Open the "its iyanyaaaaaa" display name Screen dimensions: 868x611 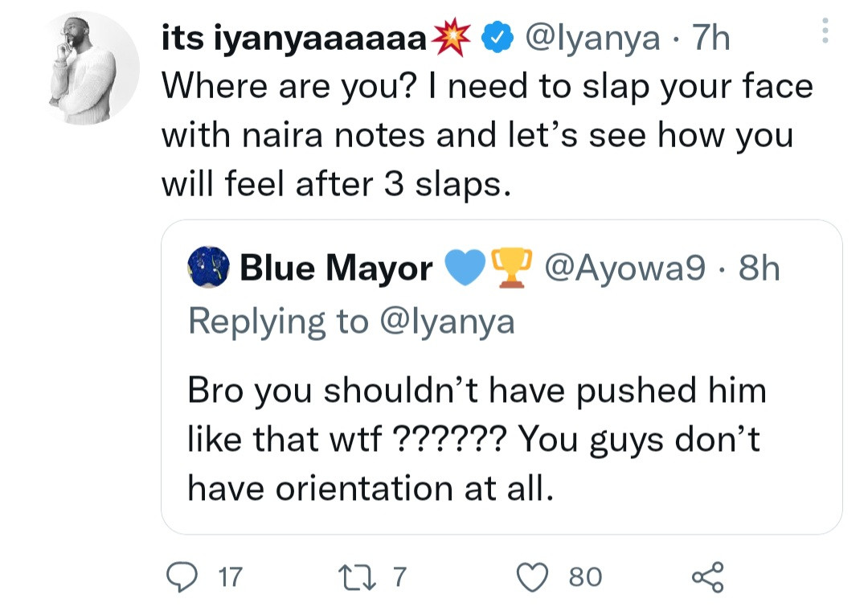point(294,39)
